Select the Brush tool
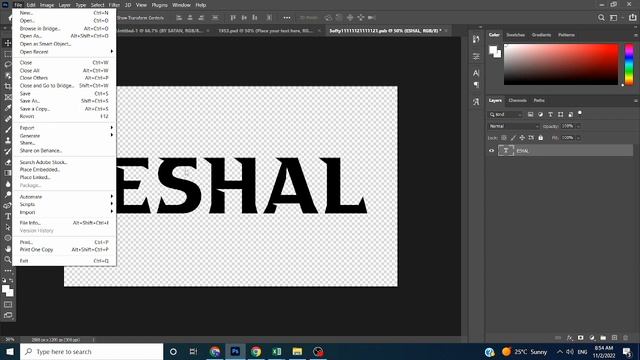 [8, 129]
